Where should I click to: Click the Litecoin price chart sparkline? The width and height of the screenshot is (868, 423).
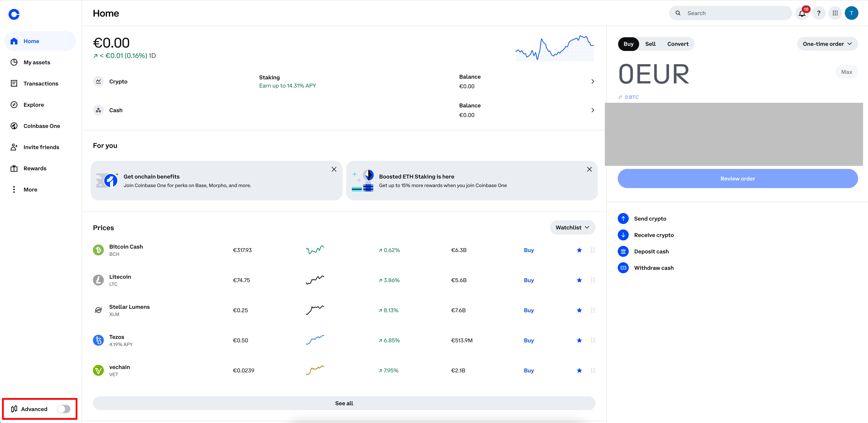(x=315, y=280)
